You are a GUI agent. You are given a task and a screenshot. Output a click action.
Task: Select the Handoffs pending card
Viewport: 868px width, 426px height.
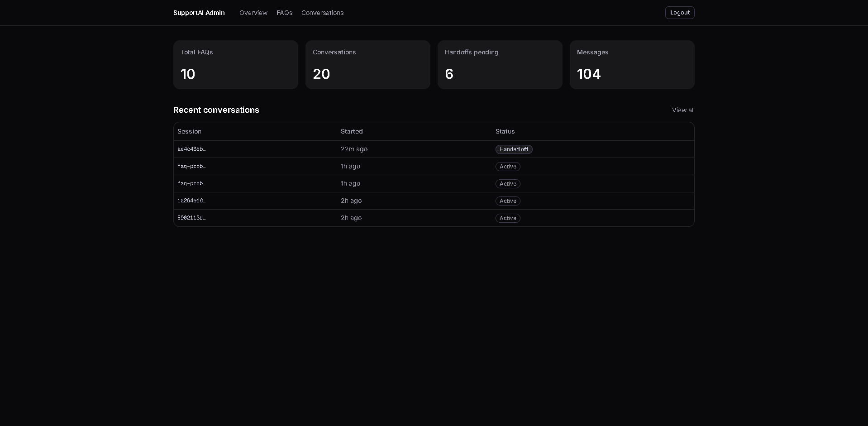pyautogui.click(x=500, y=65)
